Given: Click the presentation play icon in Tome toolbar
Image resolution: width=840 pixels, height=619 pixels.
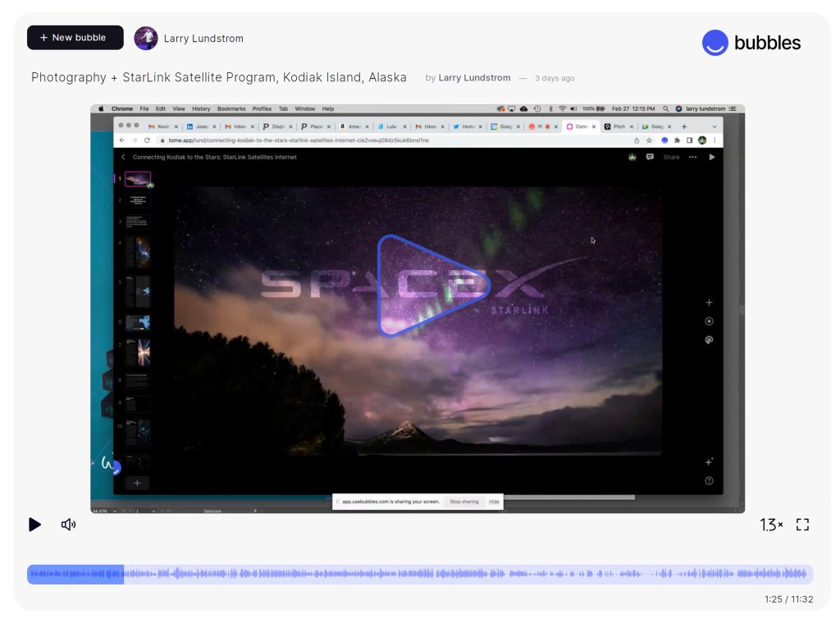Looking at the screenshot, I should click(712, 156).
